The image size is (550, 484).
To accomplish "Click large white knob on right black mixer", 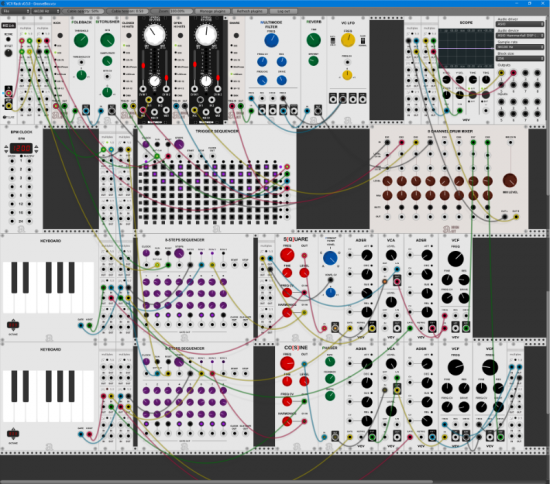I will [206, 35].
